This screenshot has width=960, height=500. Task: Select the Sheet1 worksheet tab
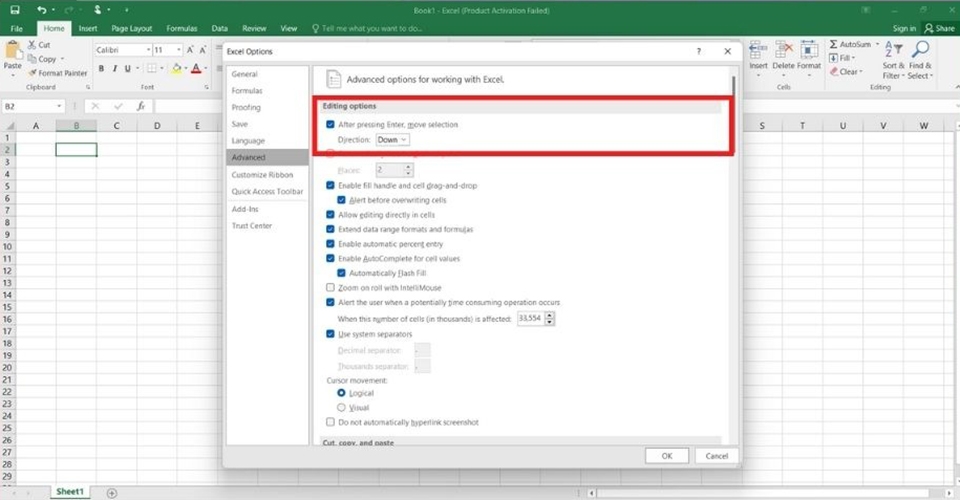pyautogui.click(x=70, y=492)
